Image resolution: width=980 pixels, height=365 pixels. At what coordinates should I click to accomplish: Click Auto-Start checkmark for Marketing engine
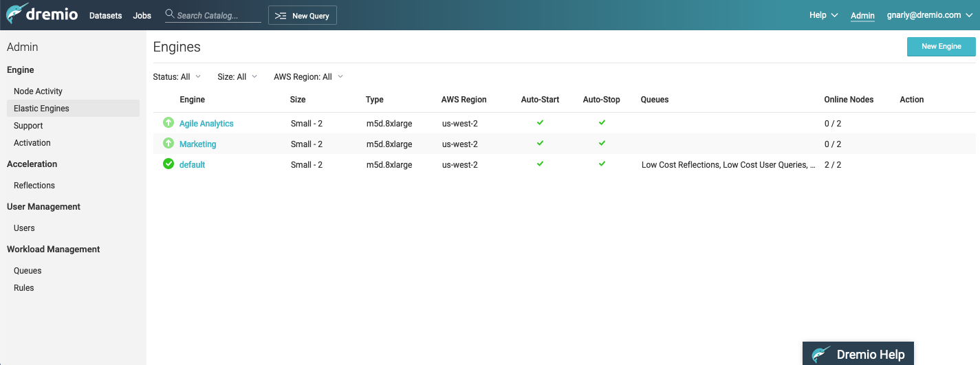tap(540, 144)
